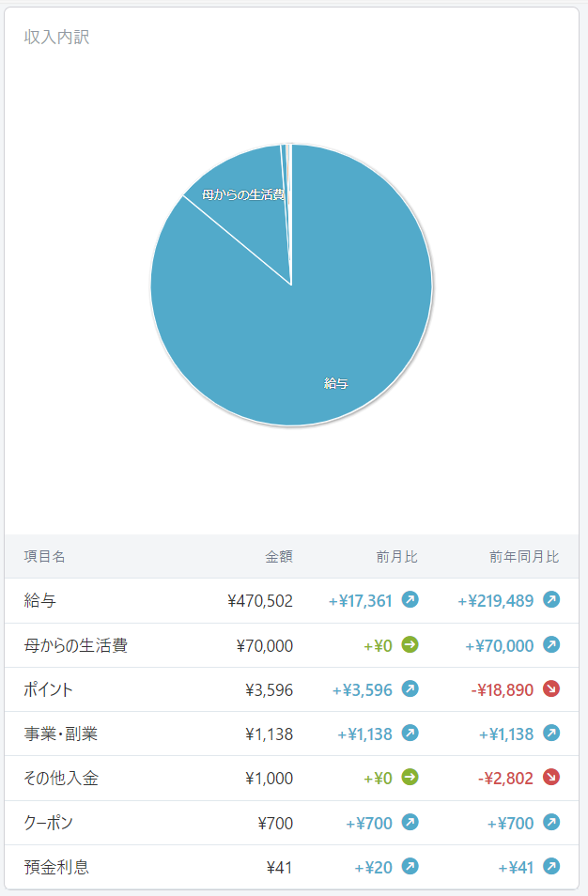
Task: Click the up arrow icon beside +¥219,489
Action: (x=550, y=600)
